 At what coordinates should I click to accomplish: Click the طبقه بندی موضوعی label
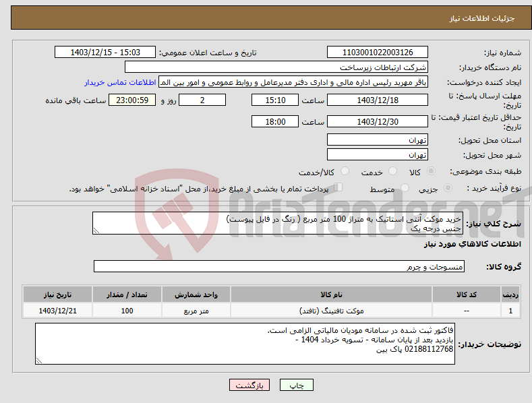tap(485, 172)
